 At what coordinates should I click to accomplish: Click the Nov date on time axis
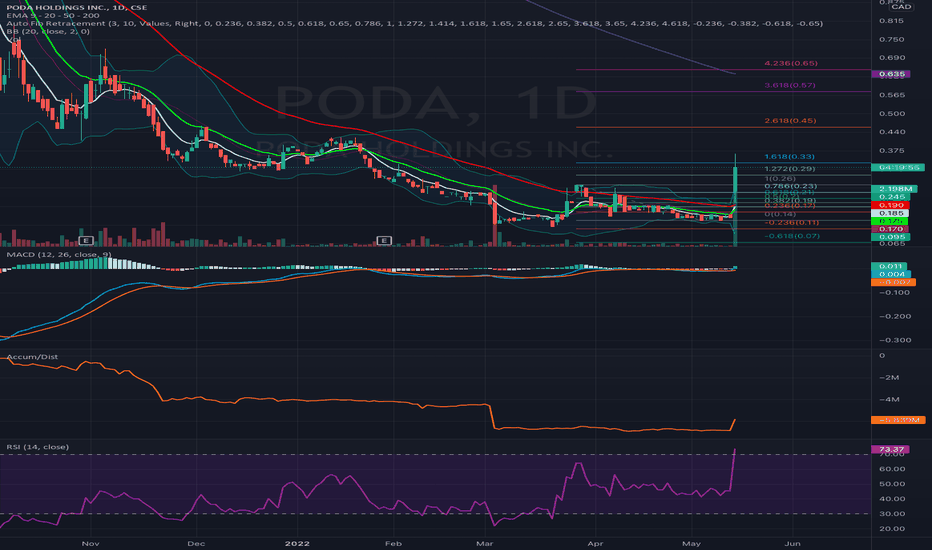tap(90, 543)
